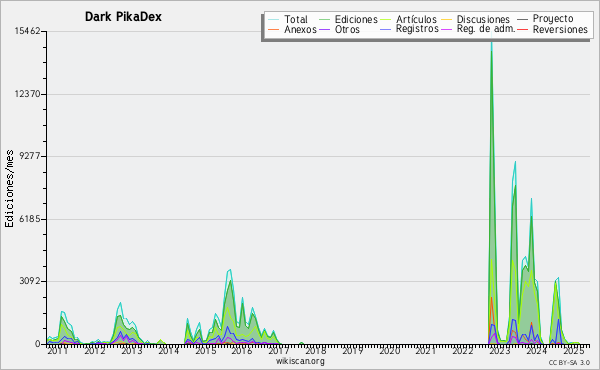The height and width of the screenshot is (370, 600).
Task: Click the 'Ediciones' legend entry
Action: pyautogui.click(x=356, y=20)
